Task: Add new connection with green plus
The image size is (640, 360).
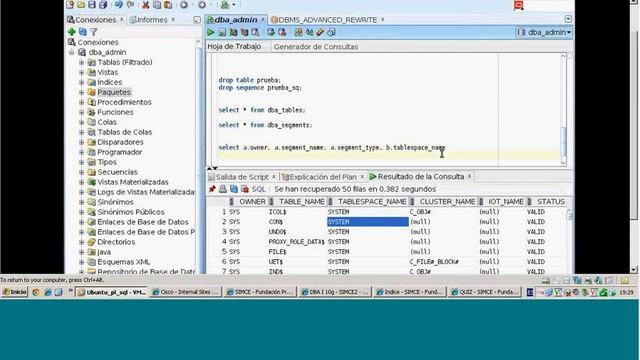Action: click(72, 31)
